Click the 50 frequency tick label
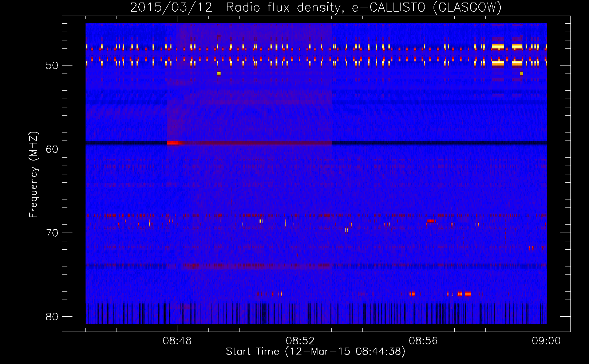This screenshot has height=364, width=589. (x=52, y=66)
